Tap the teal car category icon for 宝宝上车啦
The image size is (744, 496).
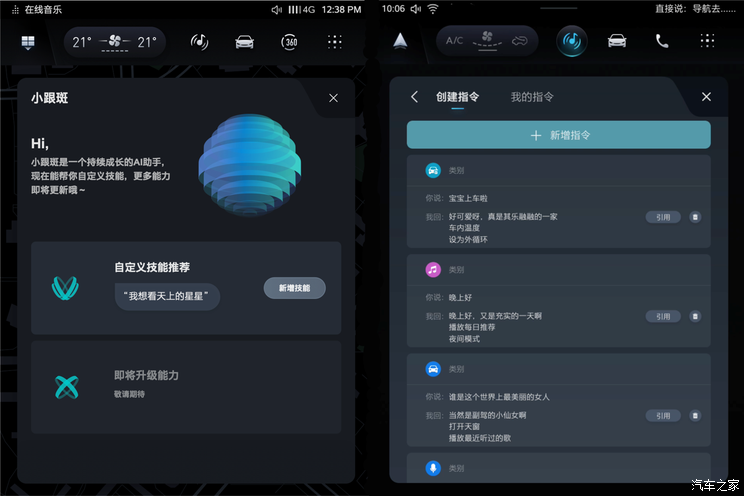tap(433, 170)
